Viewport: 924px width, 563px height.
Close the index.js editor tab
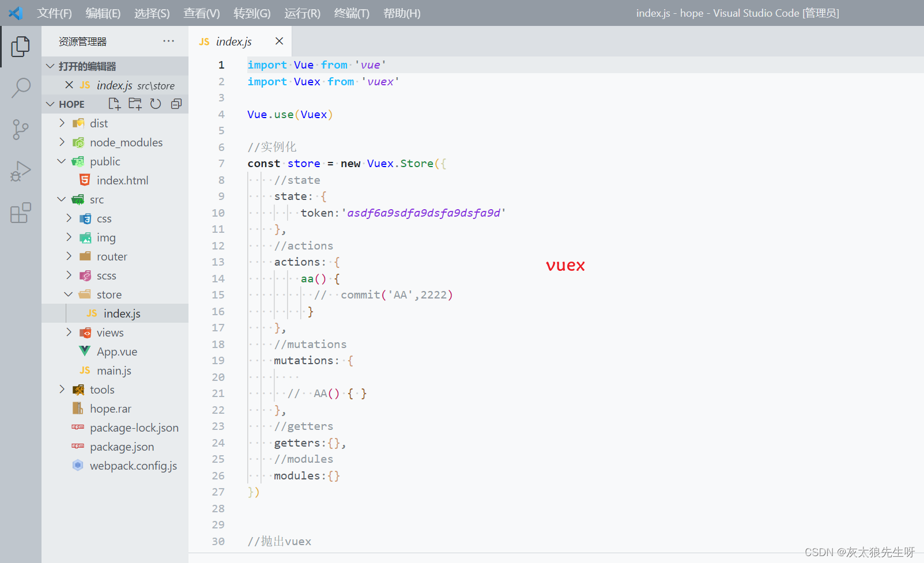(x=279, y=41)
